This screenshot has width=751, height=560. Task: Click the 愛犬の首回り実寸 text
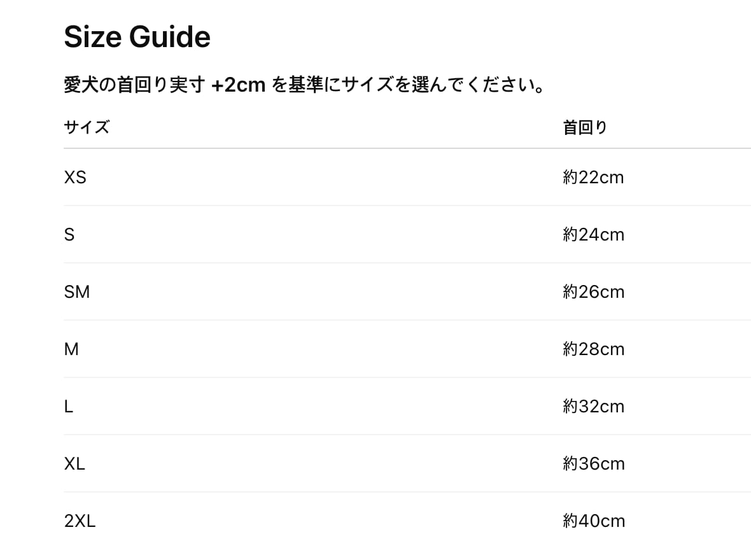tap(134, 85)
